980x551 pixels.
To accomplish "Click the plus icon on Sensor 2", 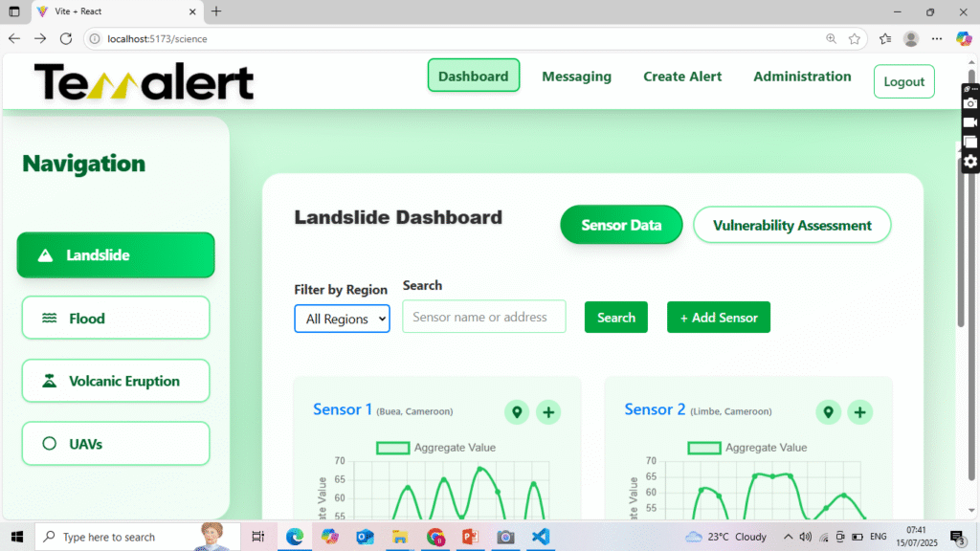I will (859, 412).
